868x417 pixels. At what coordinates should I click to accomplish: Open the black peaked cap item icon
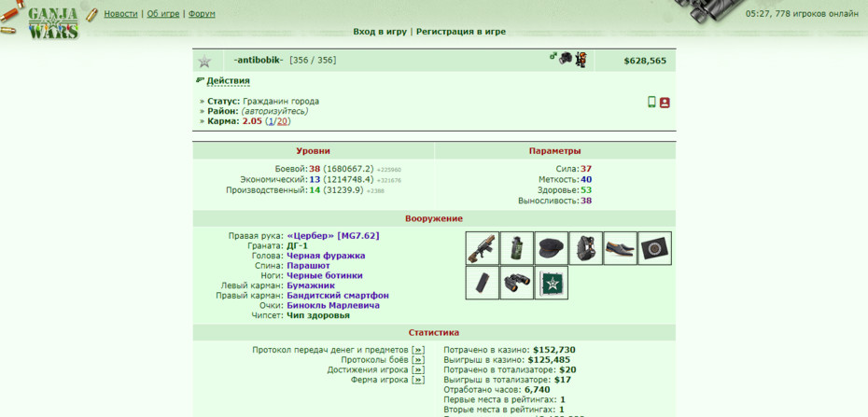(552, 248)
